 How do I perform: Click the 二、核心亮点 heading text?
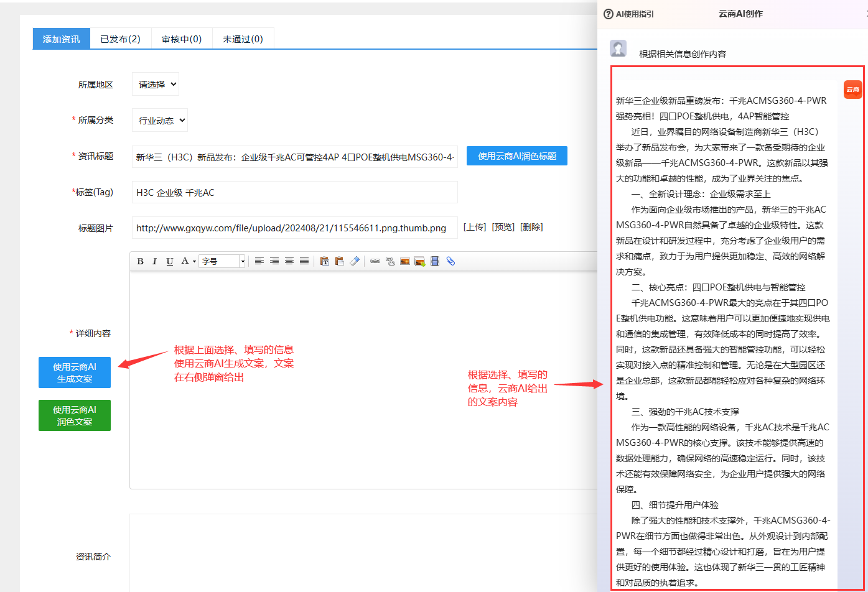718,287
